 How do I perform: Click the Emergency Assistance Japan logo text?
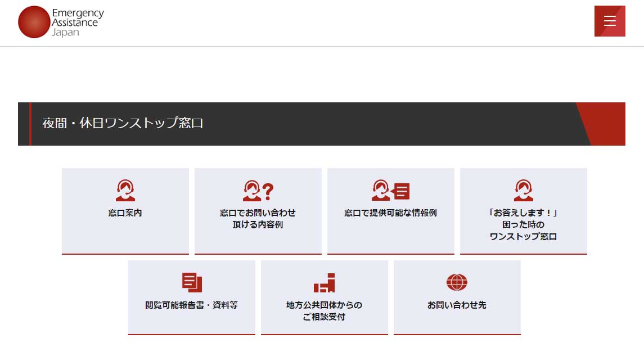[x=77, y=22]
